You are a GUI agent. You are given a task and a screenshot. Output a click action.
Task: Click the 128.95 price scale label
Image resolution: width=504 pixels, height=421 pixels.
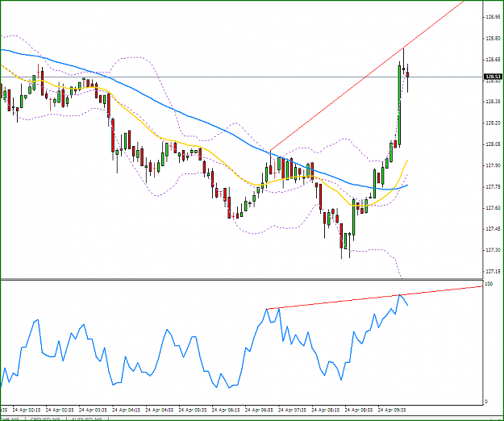pos(493,18)
